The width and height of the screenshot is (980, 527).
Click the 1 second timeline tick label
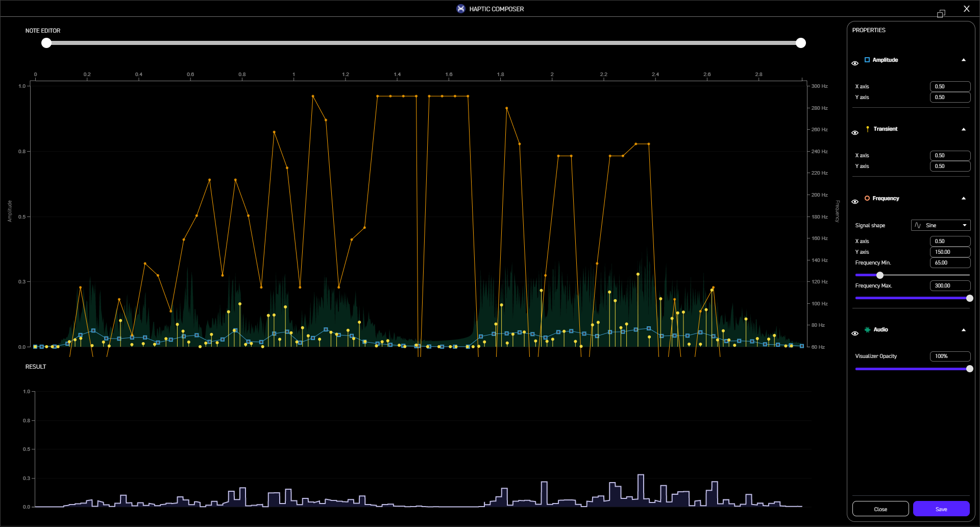point(293,75)
